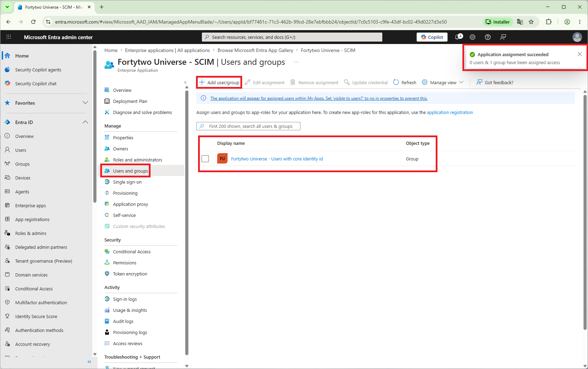Open a new browser tab
This screenshot has height=369, width=588.
[x=102, y=7]
